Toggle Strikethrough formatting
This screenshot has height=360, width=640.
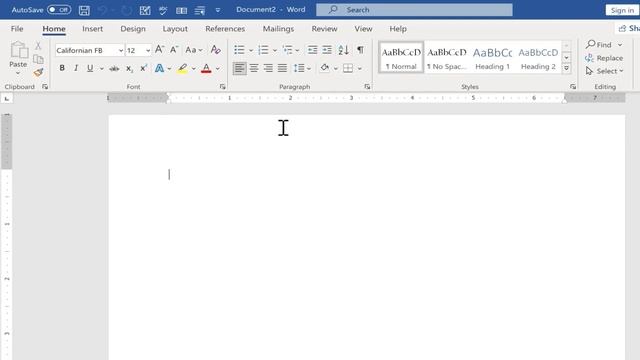pos(114,69)
